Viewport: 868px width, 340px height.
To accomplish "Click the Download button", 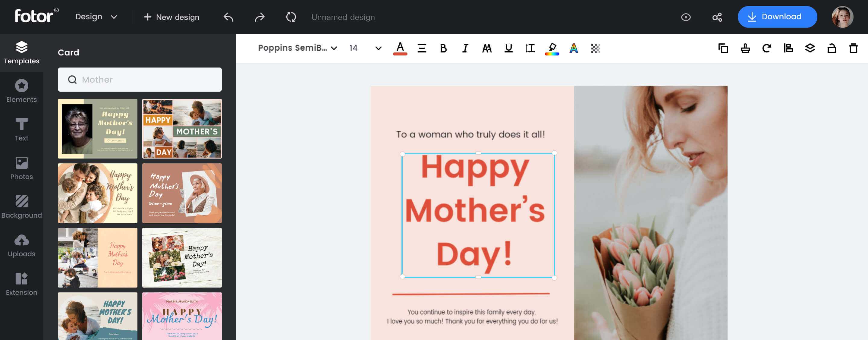I will [x=777, y=17].
